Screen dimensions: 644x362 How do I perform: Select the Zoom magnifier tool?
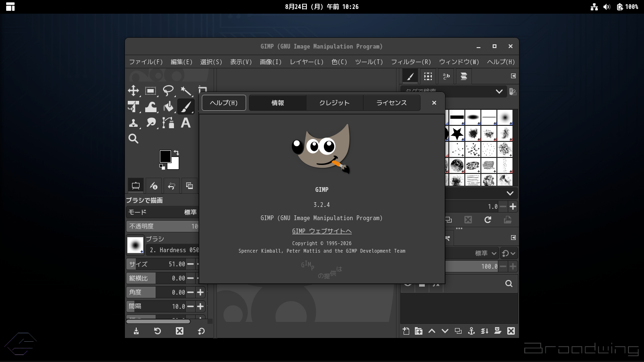[133, 139]
